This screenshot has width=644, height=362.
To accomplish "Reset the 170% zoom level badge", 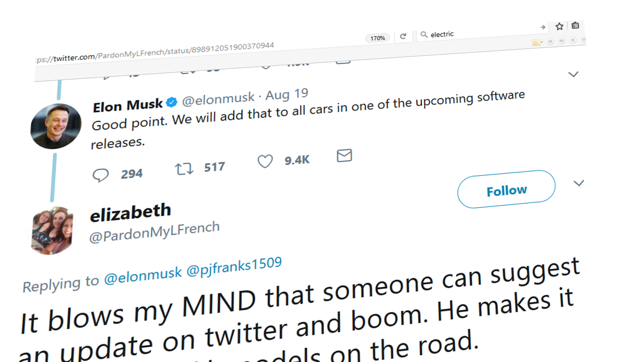I will pyautogui.click(x=377, y=38).
